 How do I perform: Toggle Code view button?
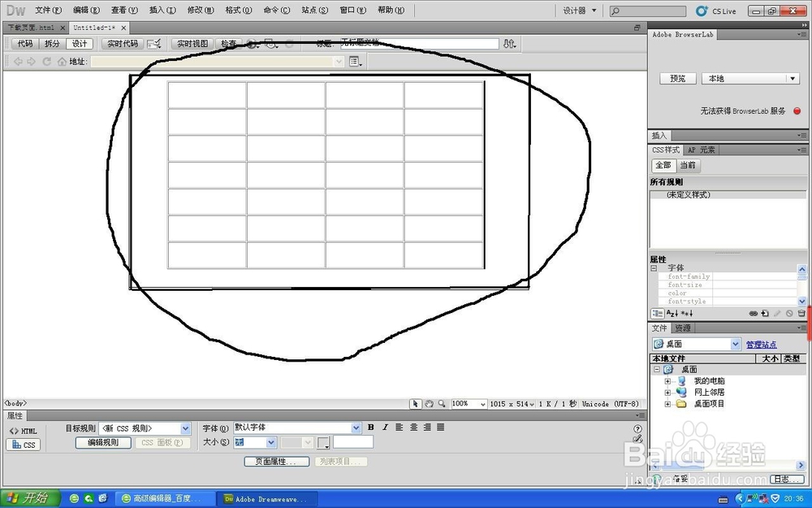(25, 44)
